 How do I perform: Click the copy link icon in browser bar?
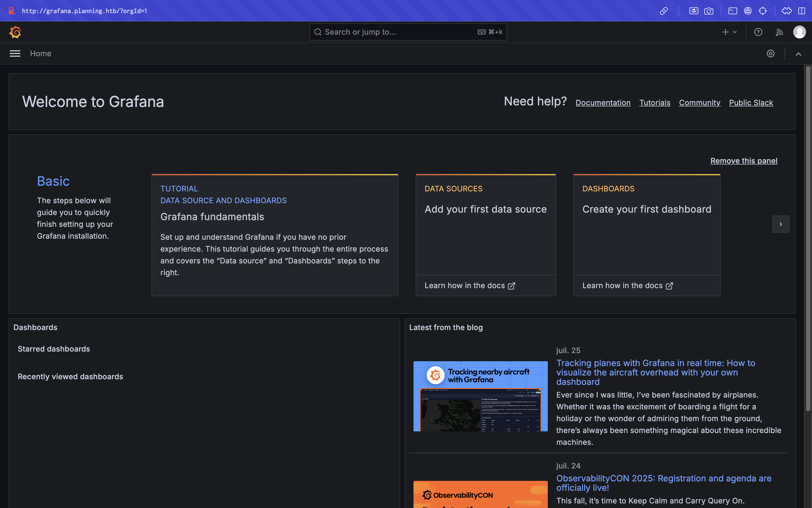(663, 11)
